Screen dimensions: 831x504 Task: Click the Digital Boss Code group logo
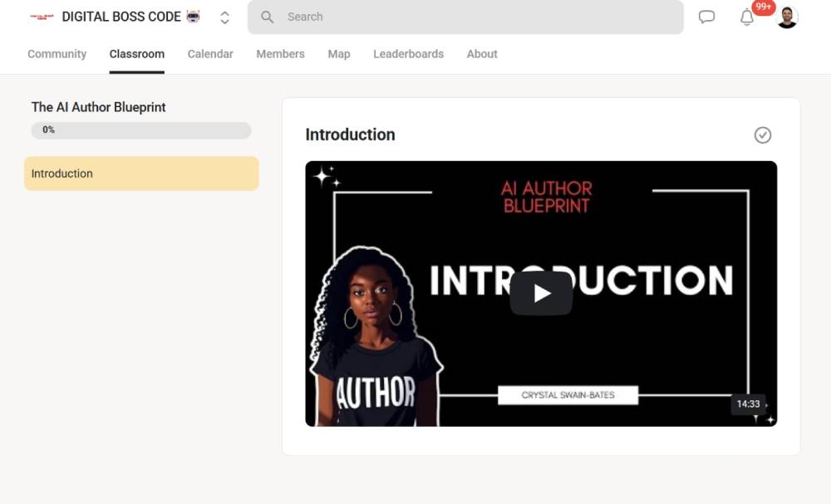pos(42,17)
